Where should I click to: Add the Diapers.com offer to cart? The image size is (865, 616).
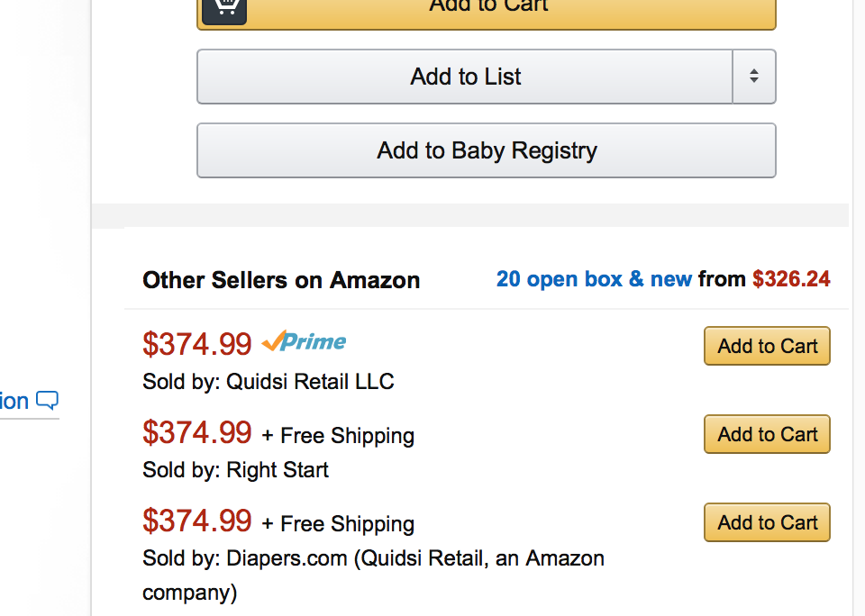[x=767, y=522]
